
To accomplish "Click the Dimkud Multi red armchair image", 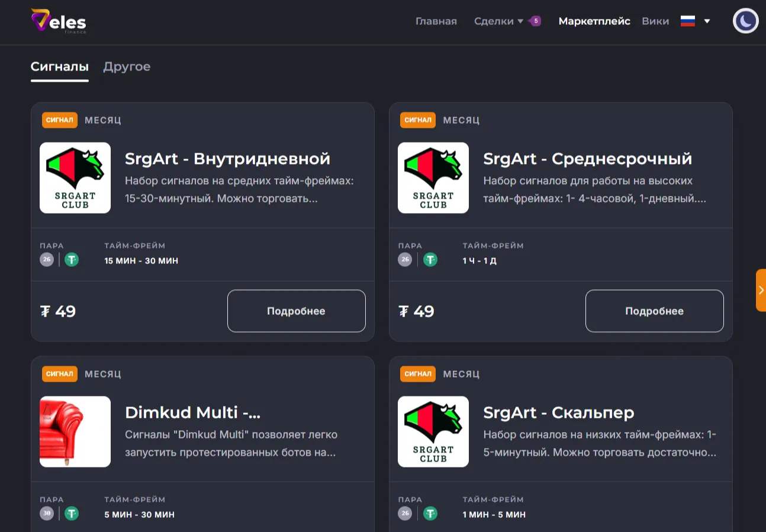I will 75,431.
